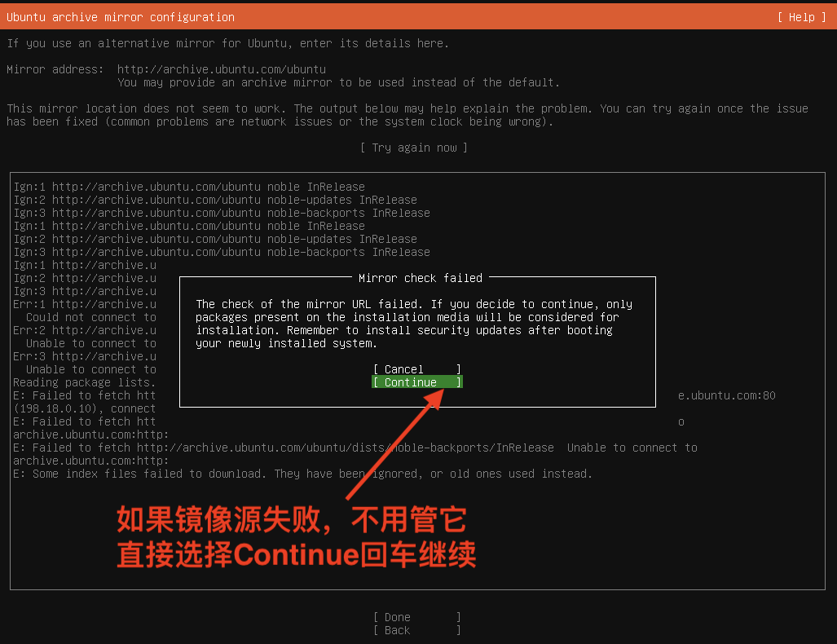Click 'The check of the mirror URL failed' dialog text
The width and height of the screenshot is (837, 644).
click(414, 324)
